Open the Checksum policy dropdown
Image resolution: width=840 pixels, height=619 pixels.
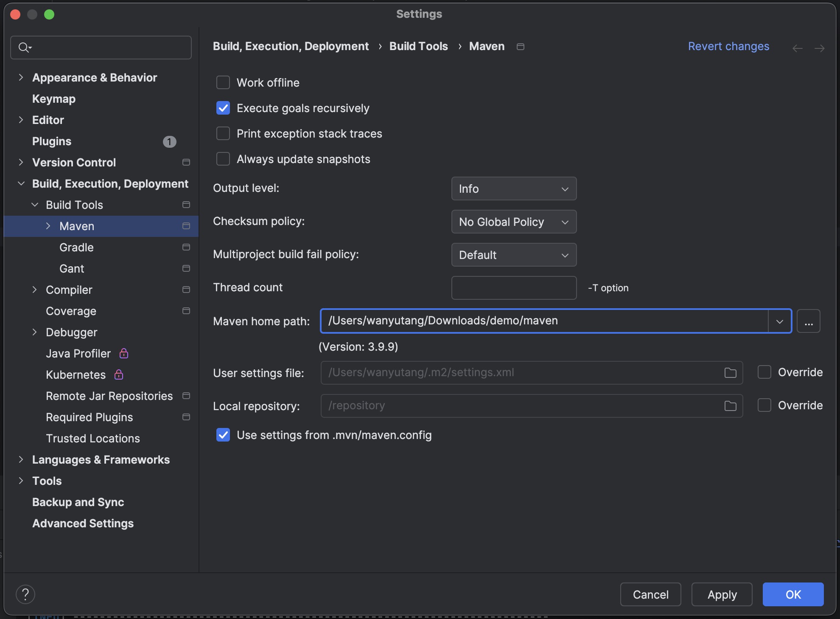pyautogui.click(x=514, y=222)
